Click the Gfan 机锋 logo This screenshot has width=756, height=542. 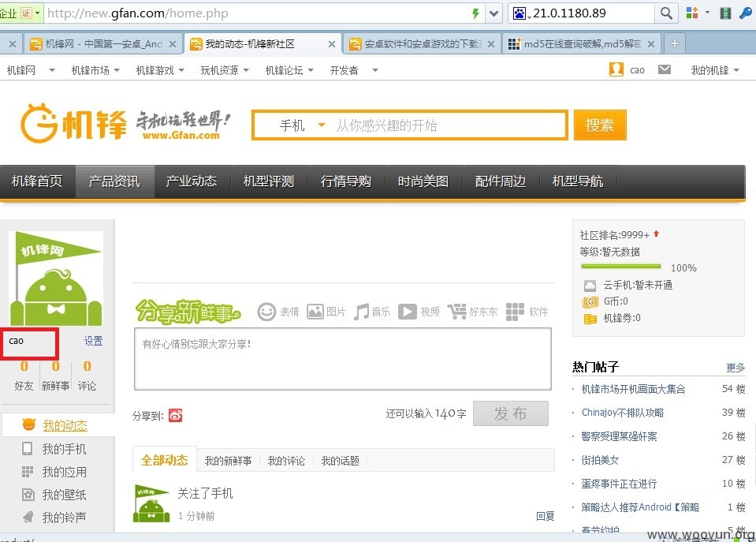(x=73, y=124)
